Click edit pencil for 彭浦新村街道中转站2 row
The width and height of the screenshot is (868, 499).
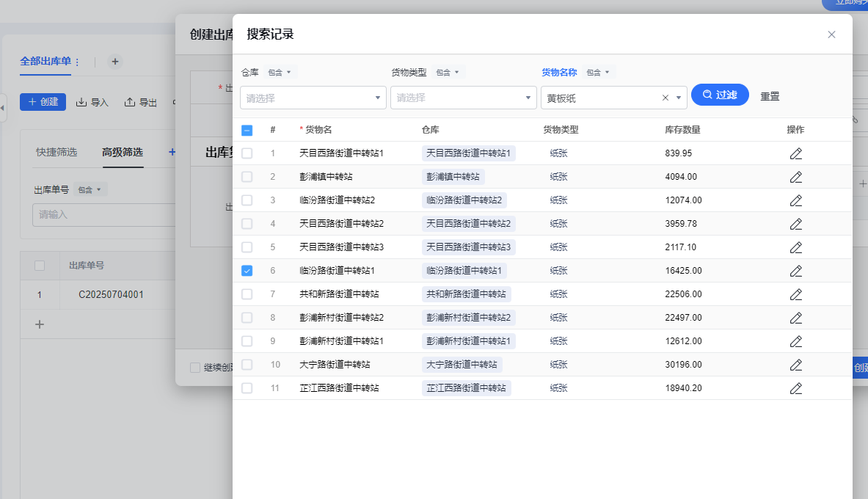point(795,318)
